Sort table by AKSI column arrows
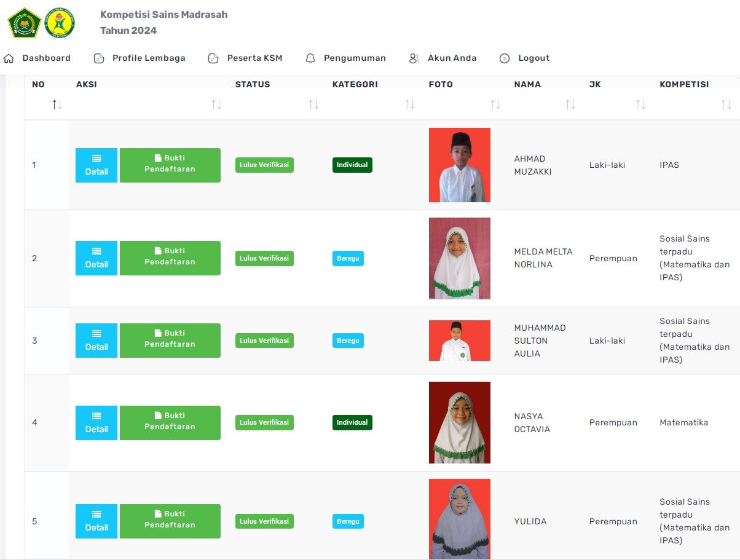This screenshot has width=740, height=560. (216, 105)
